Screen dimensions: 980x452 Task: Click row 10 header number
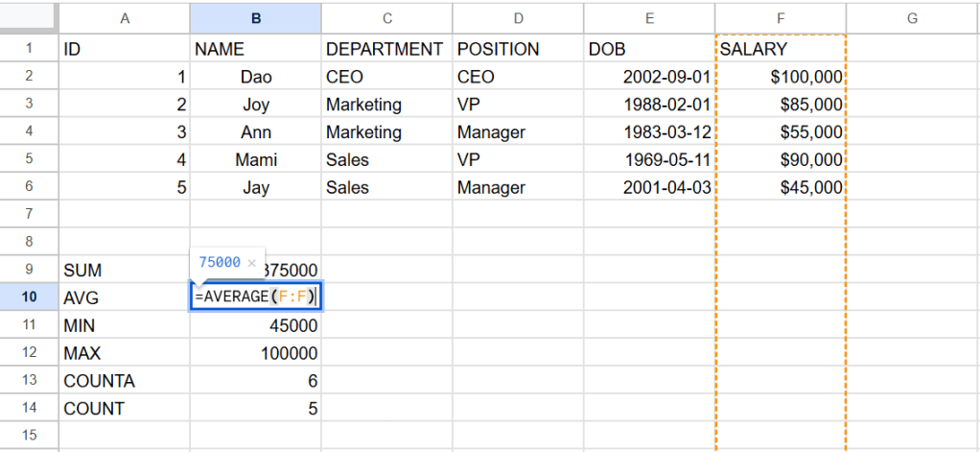coord(29,298)
